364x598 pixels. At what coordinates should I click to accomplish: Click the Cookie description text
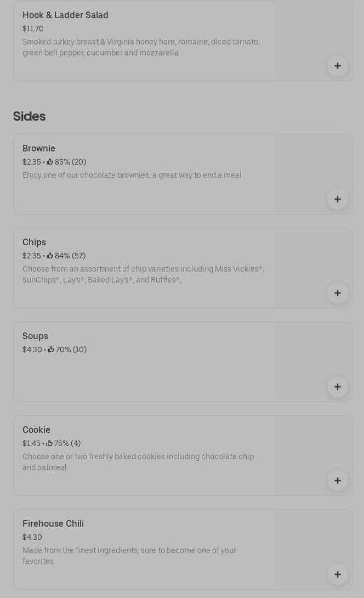tap(138, 462)
